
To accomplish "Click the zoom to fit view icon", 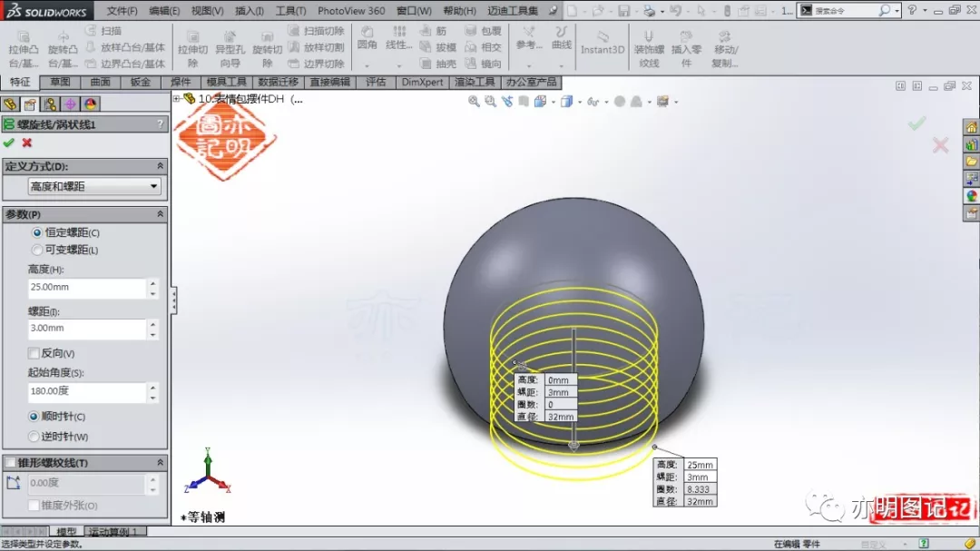I will coord(474,102).
